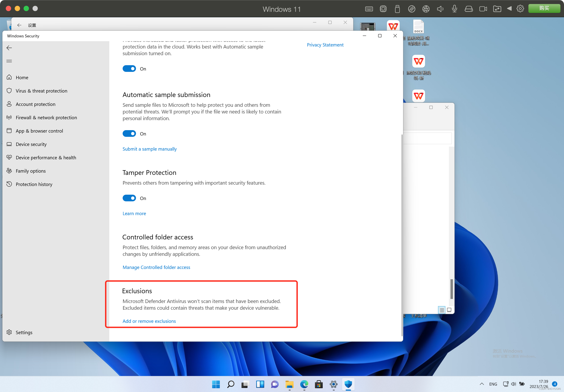Open taskbar Search
The width and height of the screenshot is (564, 392).
click(231, 384)
